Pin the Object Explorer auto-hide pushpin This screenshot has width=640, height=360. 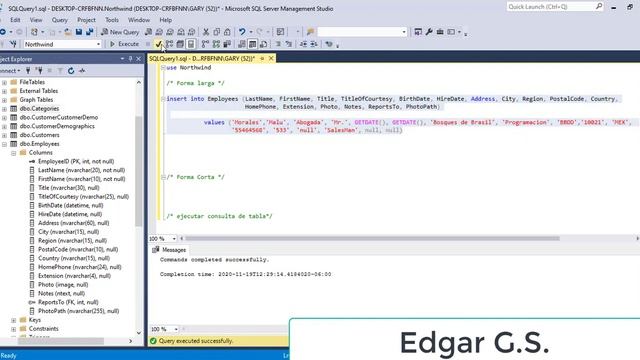click(x=131, y=59)
